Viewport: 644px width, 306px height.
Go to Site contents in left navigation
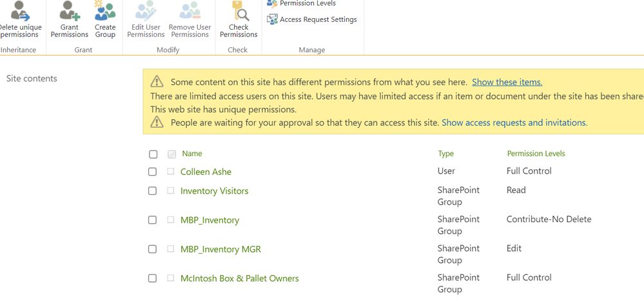click(32, 78)
